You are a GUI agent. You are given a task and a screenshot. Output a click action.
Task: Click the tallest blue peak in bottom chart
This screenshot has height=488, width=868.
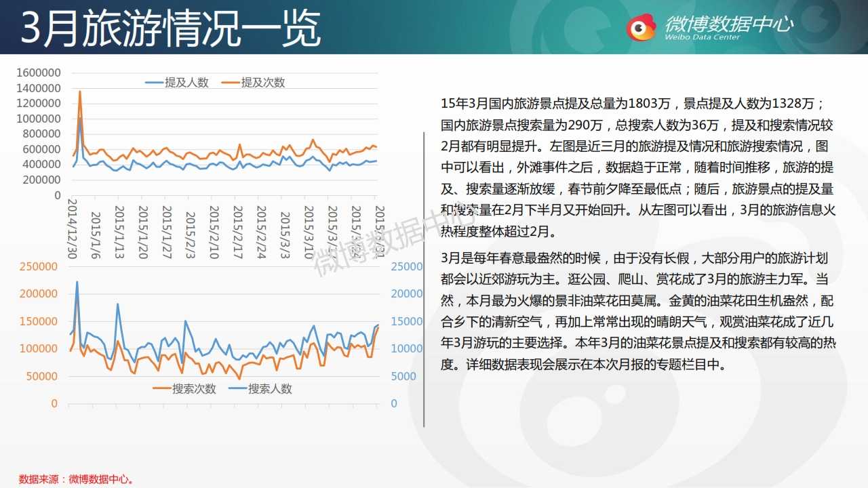[77, 282]
